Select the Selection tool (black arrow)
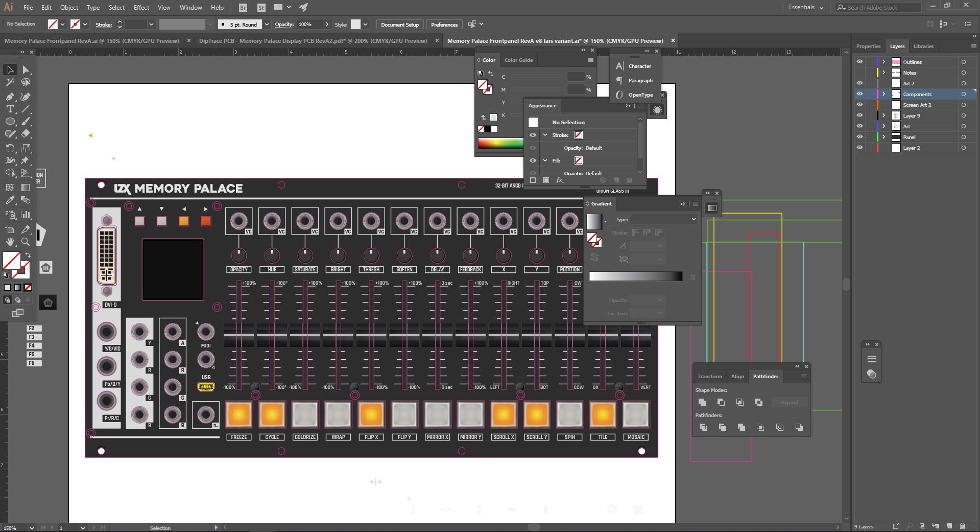 tap(10, 70)
